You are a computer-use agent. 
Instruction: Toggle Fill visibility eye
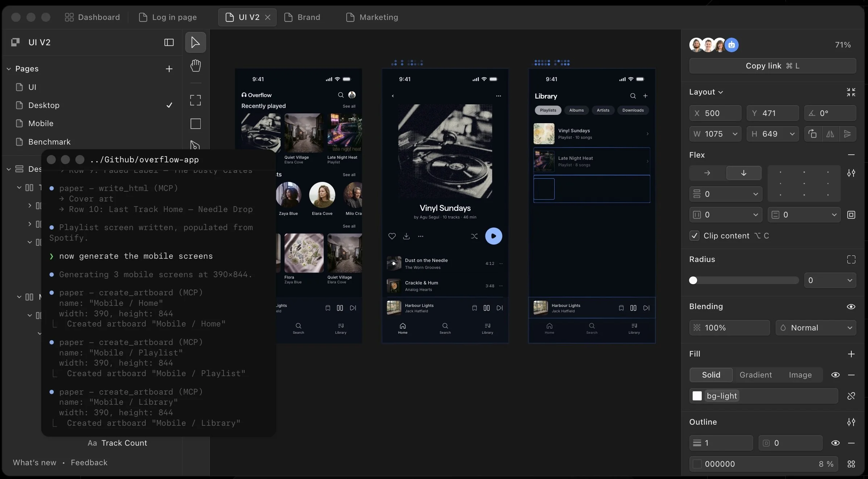(x=835, y=375)
